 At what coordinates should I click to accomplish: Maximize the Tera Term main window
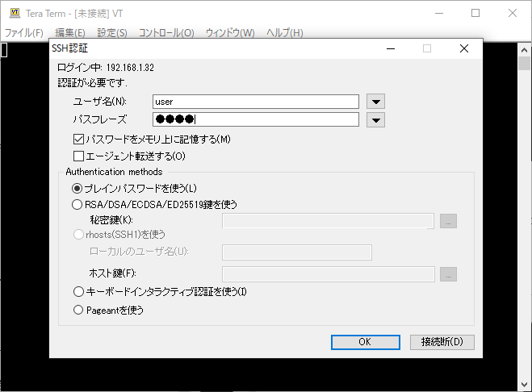pyautogui.click(x=475, y=13)
